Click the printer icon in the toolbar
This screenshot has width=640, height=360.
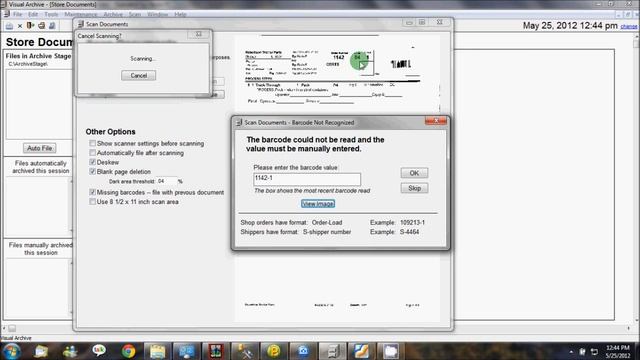click(x=41, y=25)
